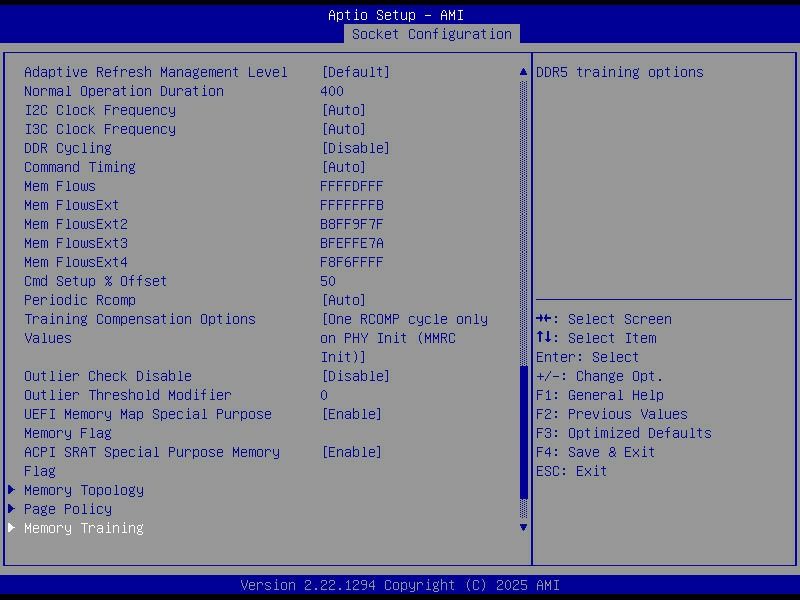Select Normal Operation Duration row

(x=124, y=91)
